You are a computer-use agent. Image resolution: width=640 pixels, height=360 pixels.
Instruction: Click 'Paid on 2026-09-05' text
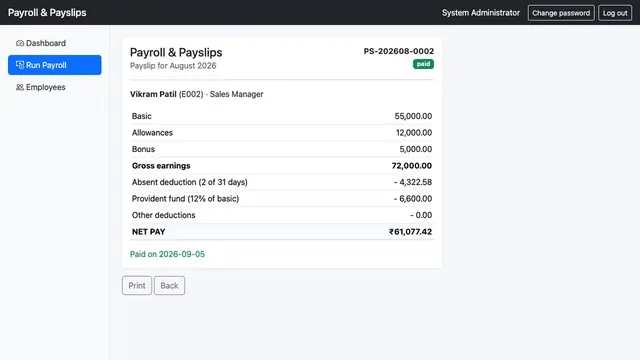(167, 254)
